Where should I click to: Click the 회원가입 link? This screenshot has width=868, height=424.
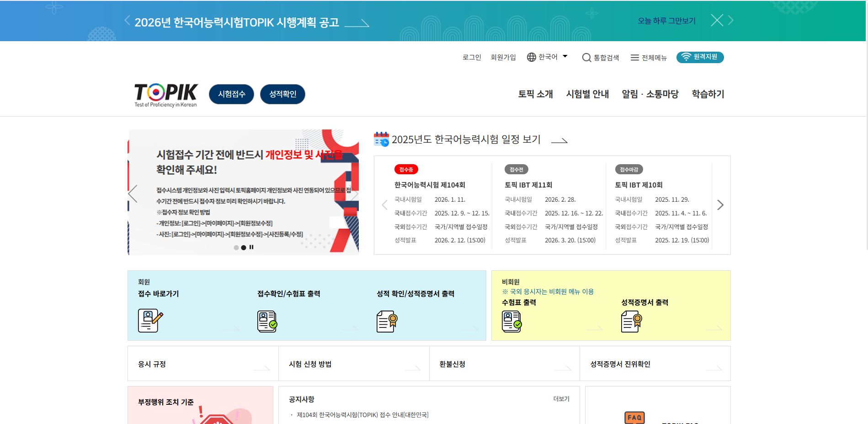tap(503, 57)
